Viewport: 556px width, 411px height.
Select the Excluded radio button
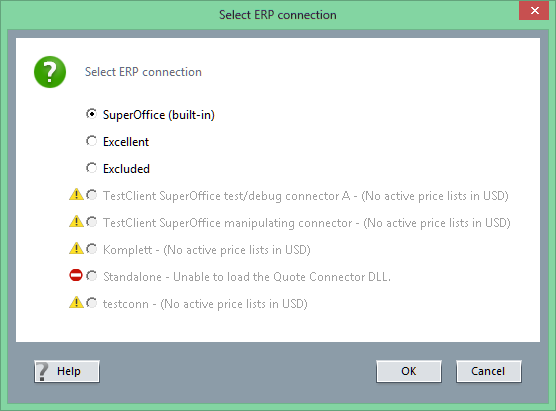point(91,168)
